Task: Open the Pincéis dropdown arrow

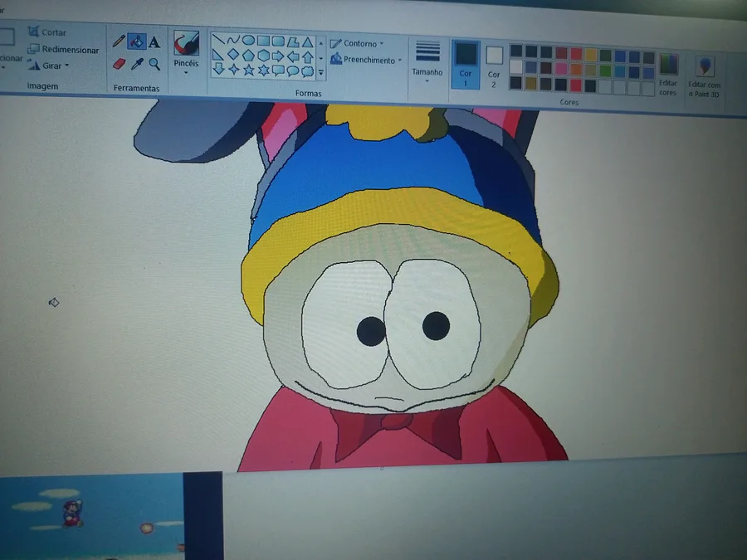Action: [186, 73]
